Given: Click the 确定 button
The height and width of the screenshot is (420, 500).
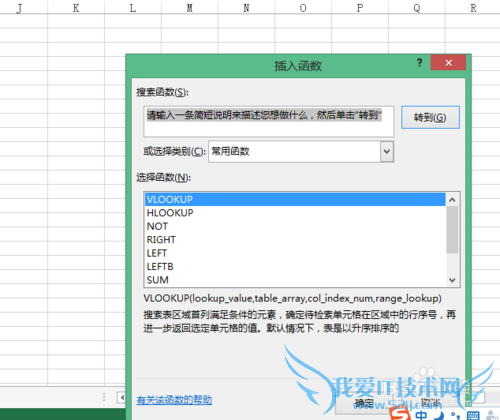Looking at the screenshot, I should click(x=364, y=403).
